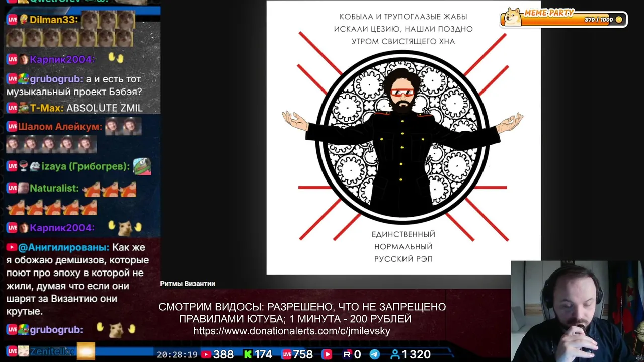Click the Как же я обожаю демшизов message
This screenshot has width=644, height=362.
pyautogui.click(x=77, y=279)
